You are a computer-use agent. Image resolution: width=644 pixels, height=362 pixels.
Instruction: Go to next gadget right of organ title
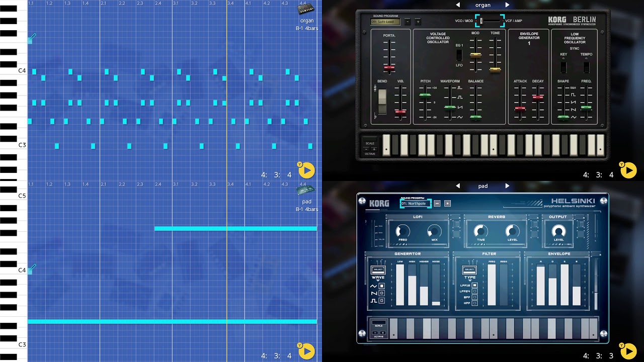click(x=507, y=5)
